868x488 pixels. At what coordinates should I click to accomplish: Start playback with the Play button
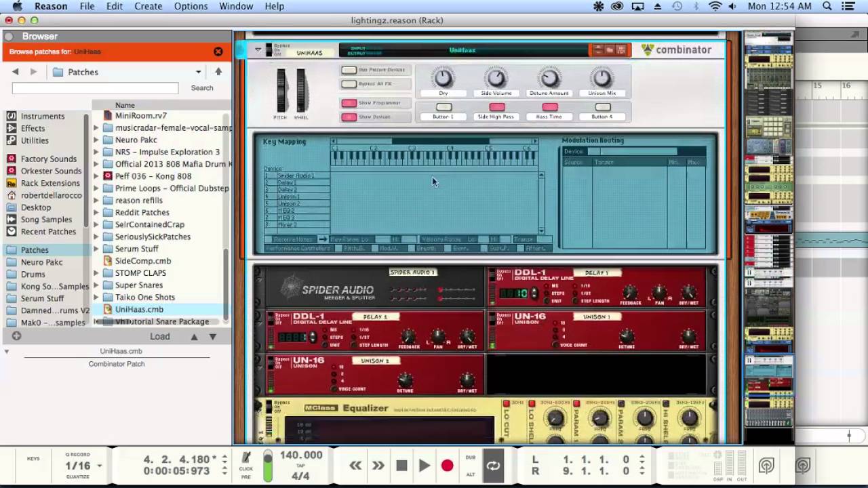point(424,466)
